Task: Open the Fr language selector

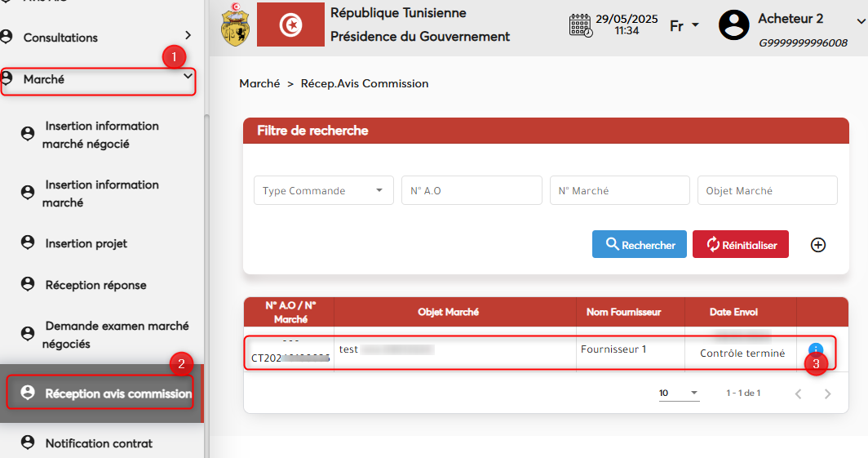Action: point(684,25)
